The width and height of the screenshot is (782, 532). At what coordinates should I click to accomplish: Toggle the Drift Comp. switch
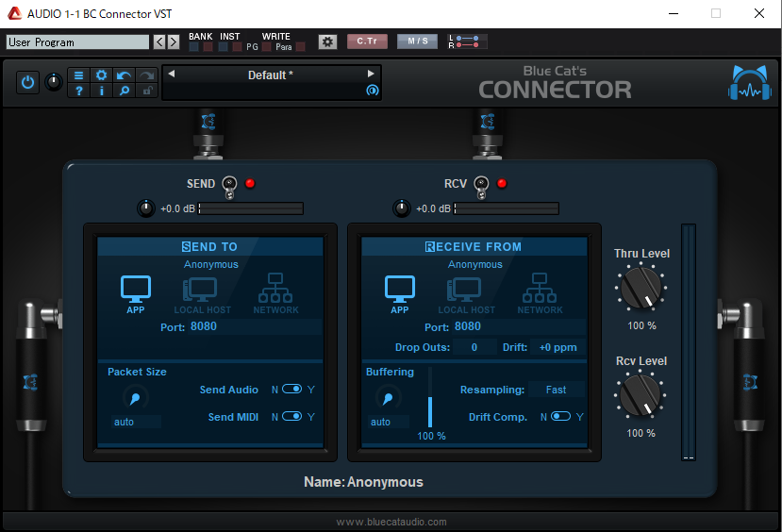(x=560, y=416)
